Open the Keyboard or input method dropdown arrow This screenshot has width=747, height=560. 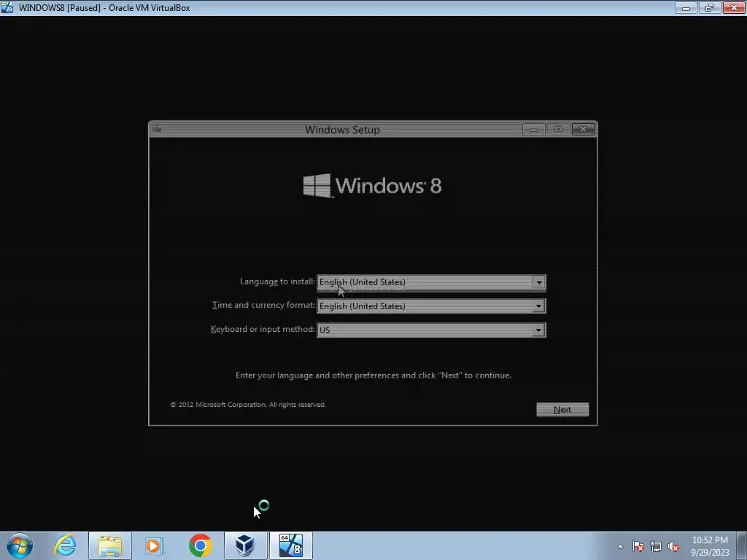point(538,330)
